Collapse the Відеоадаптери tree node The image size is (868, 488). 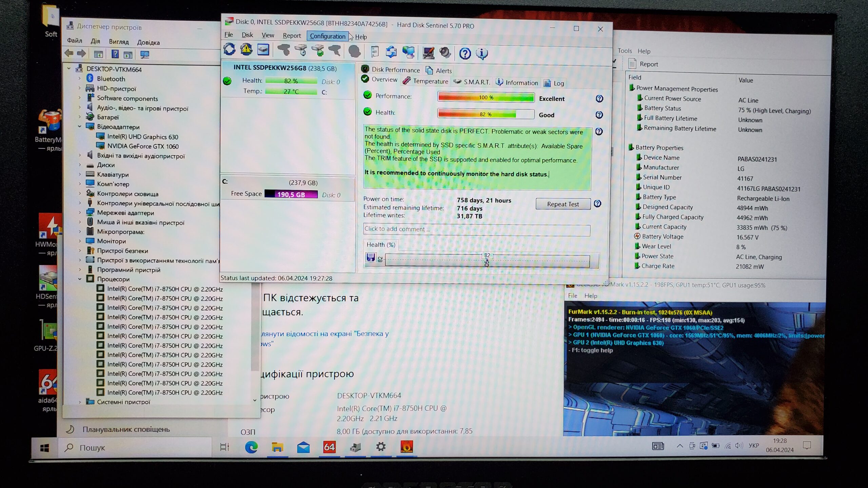point(80,127)
